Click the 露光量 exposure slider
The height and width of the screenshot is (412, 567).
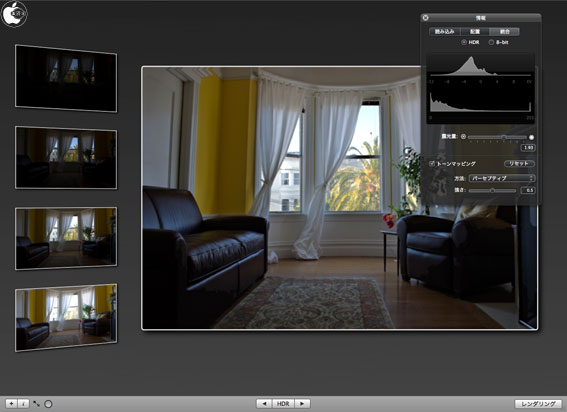tap(497, 137)
